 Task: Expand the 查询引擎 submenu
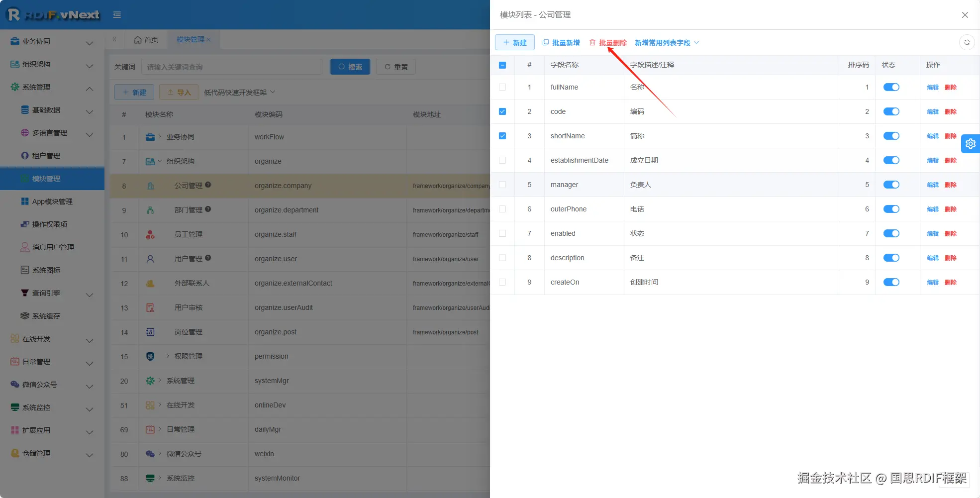tap(52, 293)
